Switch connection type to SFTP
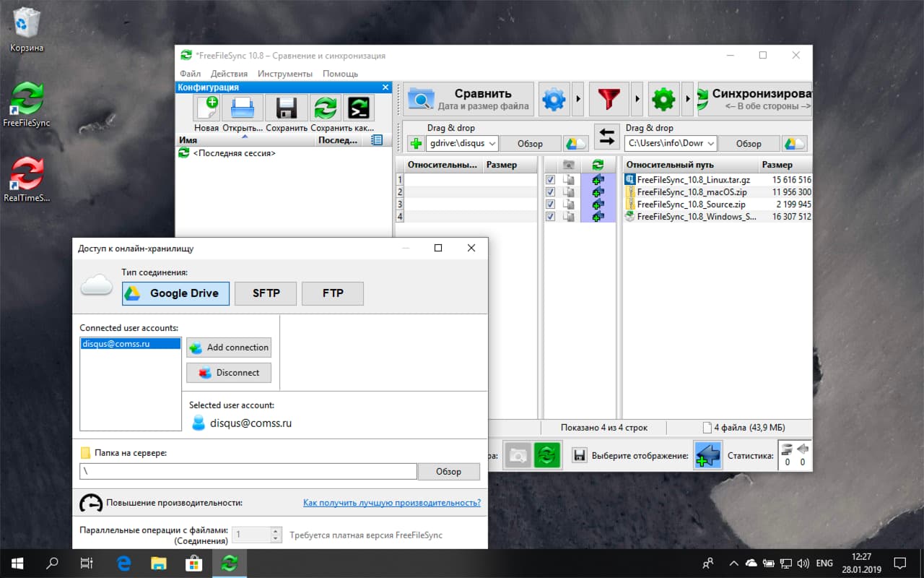 [x=266, y=293]
